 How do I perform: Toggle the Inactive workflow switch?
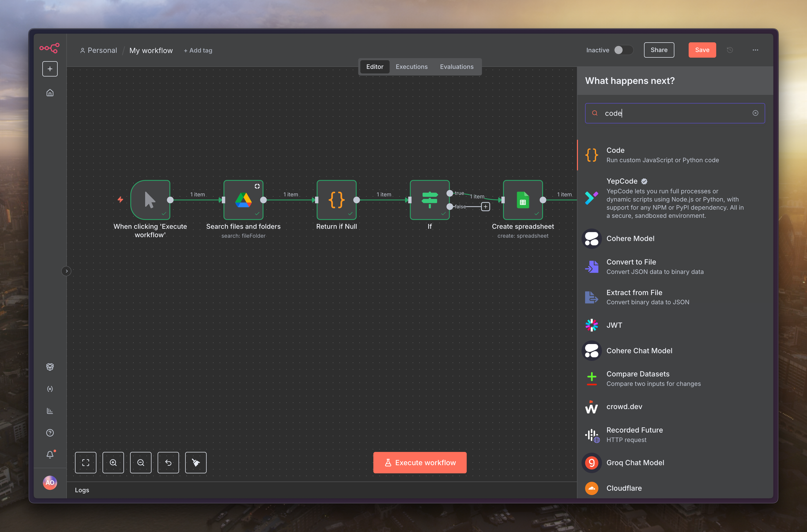click(x=623, y=50)
